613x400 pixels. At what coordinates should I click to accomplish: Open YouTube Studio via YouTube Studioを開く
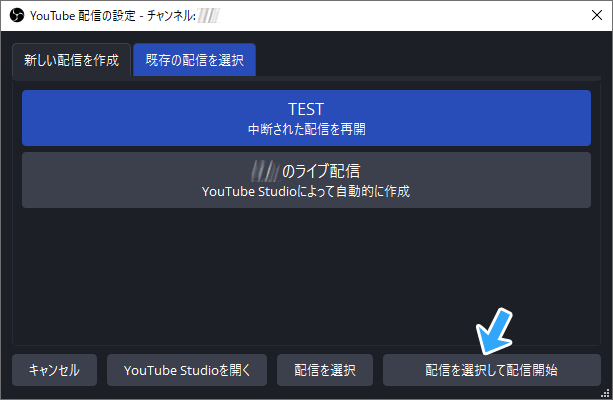(x=187, y=370)
